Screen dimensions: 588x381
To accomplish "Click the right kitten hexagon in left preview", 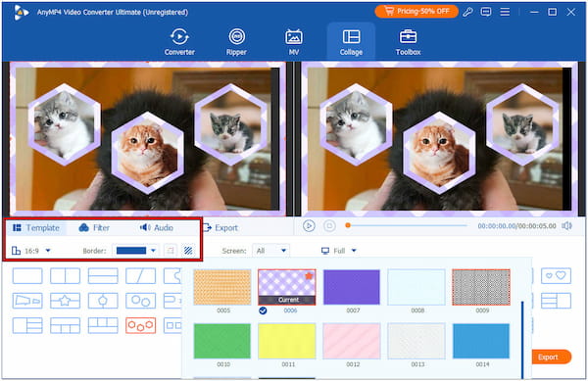I will click(230, 124).
